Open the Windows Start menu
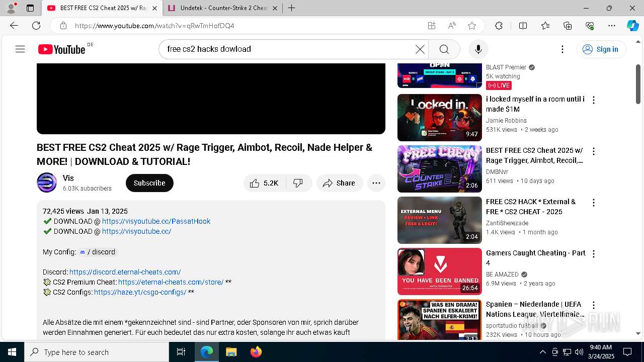 point(12,352)
